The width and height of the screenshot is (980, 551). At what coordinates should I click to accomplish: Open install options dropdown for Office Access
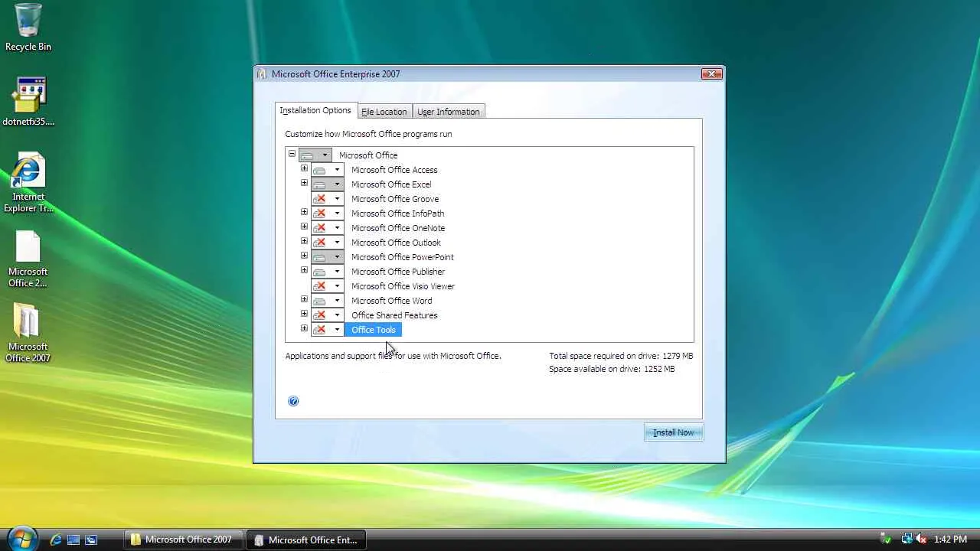coord(328,170)
